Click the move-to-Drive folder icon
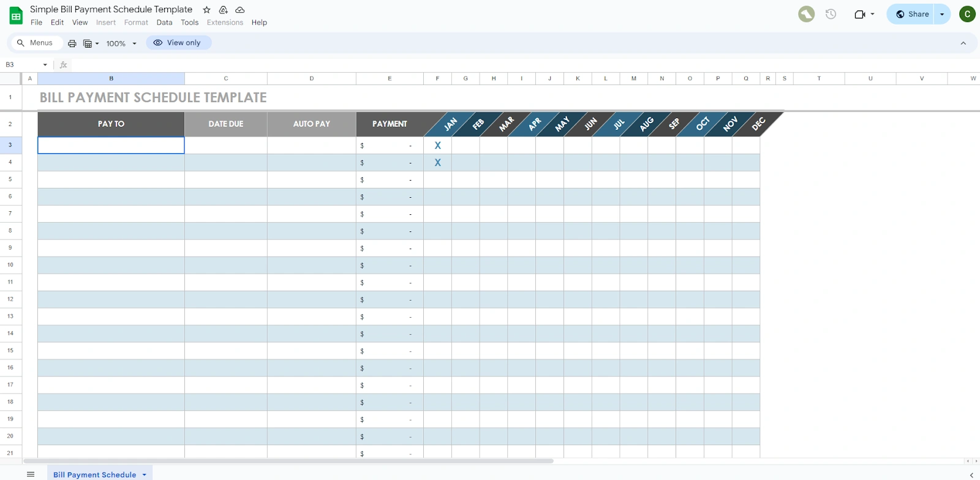Viewport: 980px width, 480px height. click(x=224, y=10)
